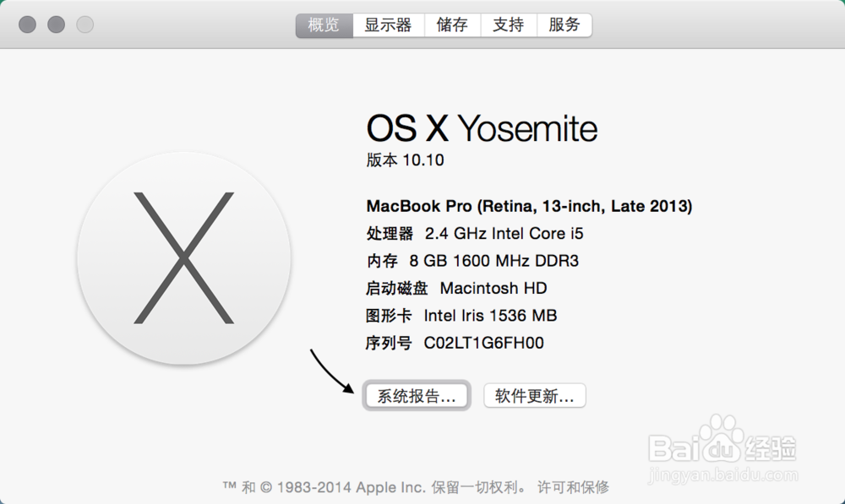Click the 内存 8 GB memory line
This screenshot has width=845, height=504.
coord(472,261)
